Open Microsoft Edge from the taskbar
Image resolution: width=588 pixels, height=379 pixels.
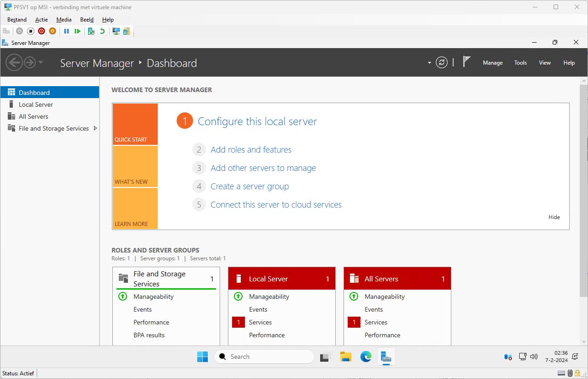(366, 357)
